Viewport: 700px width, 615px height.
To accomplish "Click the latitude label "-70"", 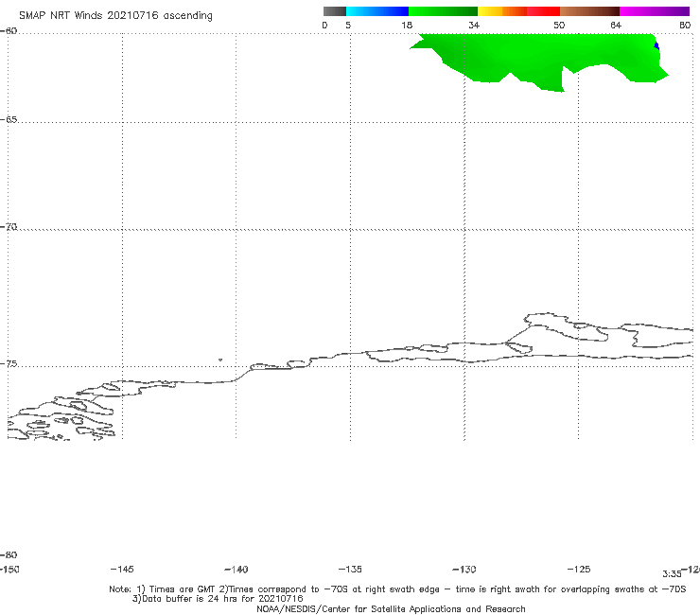I will (9, 227).
